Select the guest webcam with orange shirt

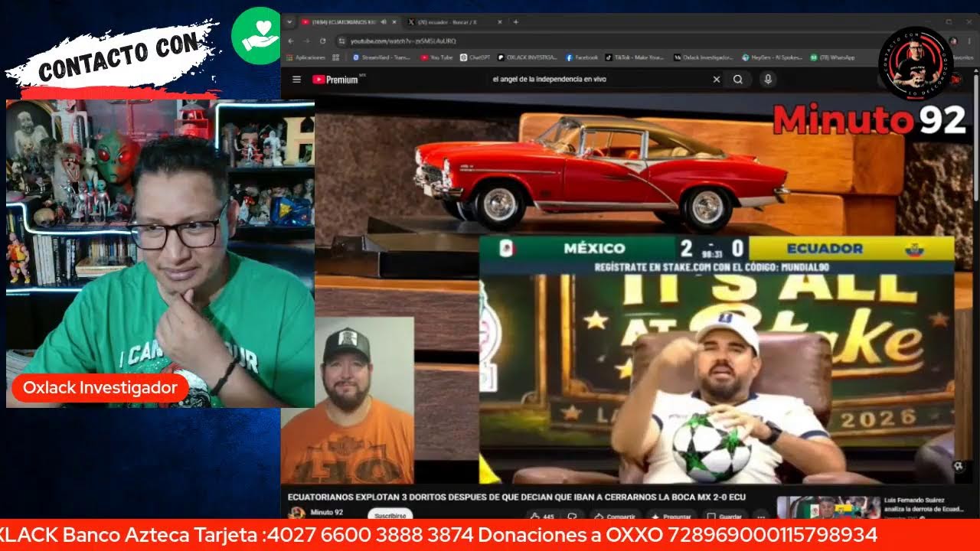(x=347, y=400)
